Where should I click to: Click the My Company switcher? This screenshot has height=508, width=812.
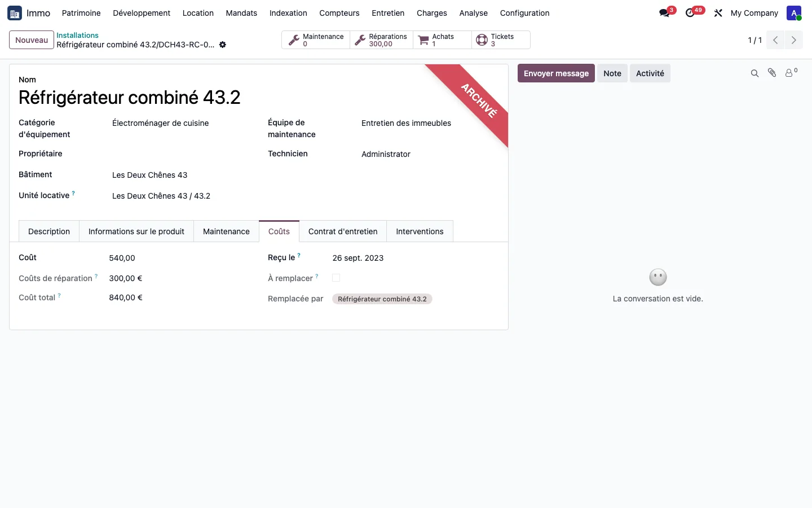point(754,13)
